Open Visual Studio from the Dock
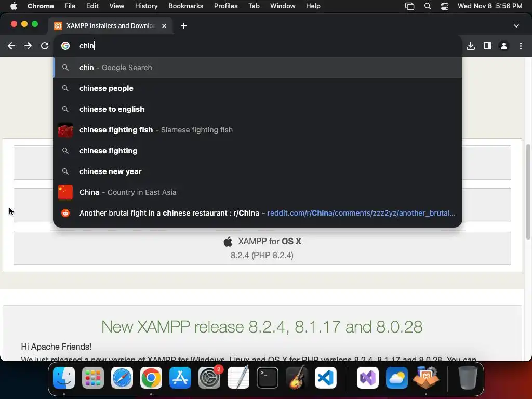The height and width of the screenshot is (399, 532). point(368,378)
